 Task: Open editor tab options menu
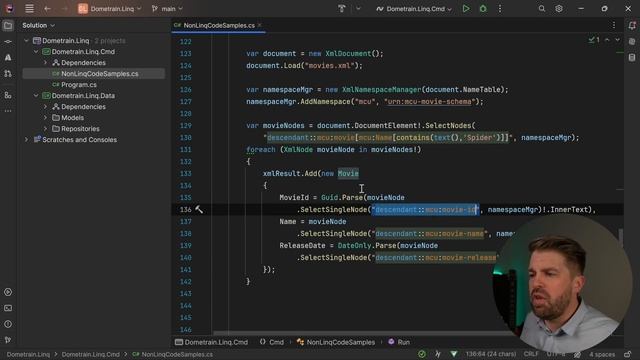coord(613,25)
